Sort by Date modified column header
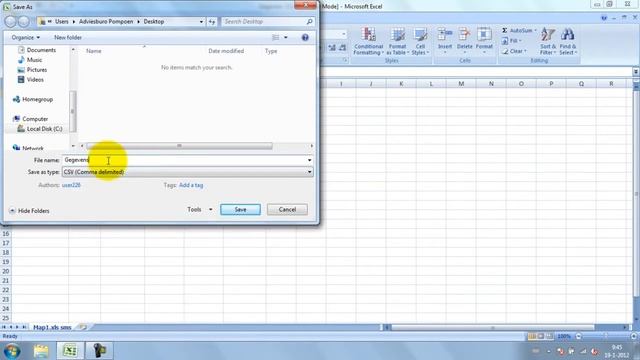 point(226,51)
